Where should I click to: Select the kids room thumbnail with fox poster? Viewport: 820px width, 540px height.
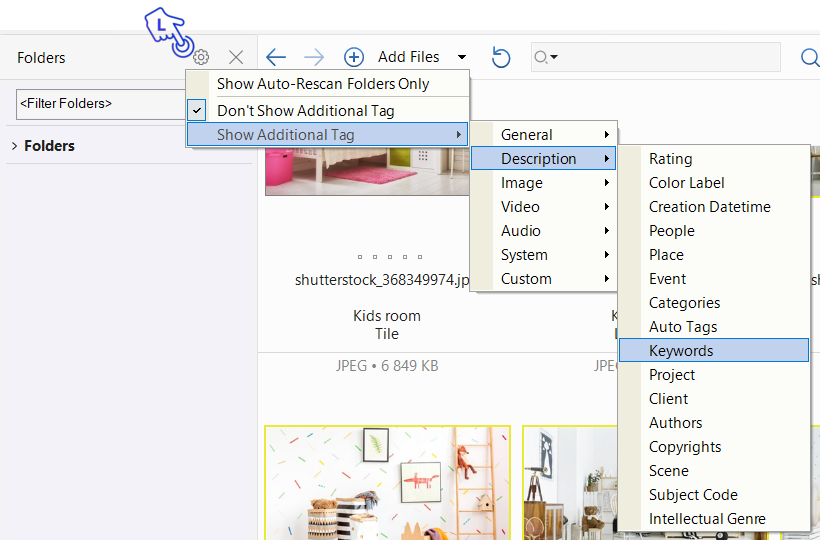pyautogui.click(x=387, y=483)
